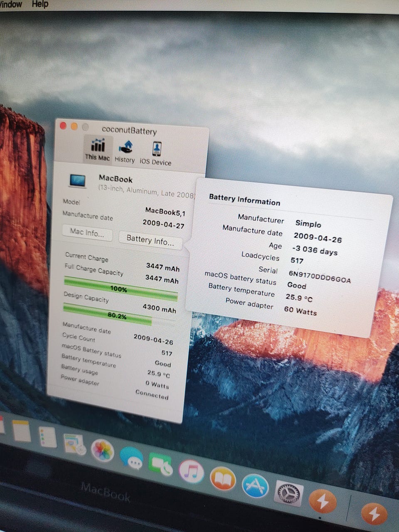Click the macOS battery status label in popover

pos(240,278)
